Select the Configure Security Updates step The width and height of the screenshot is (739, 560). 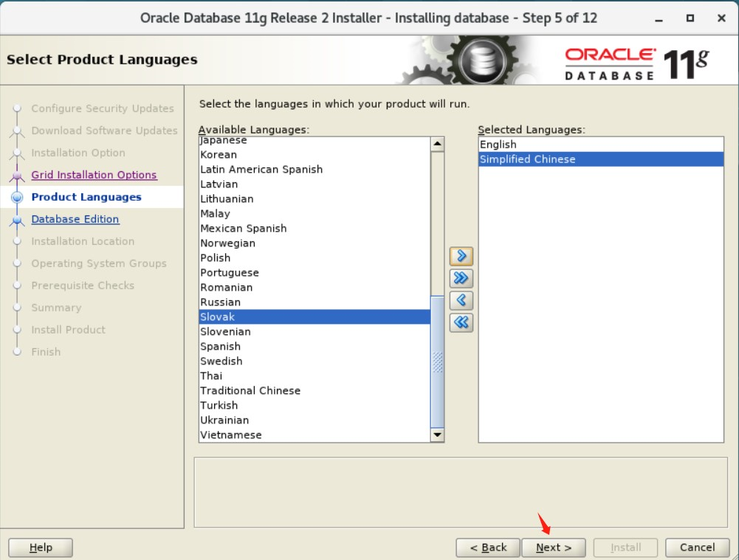(103, 108)
